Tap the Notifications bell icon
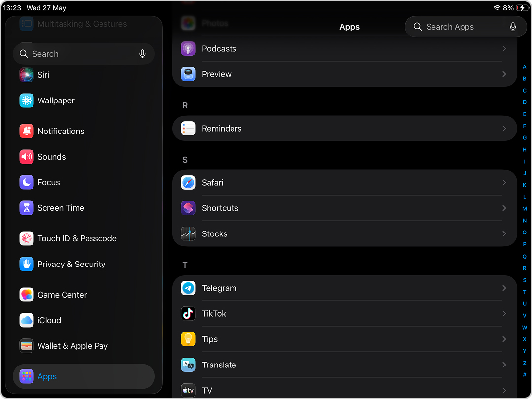This screenshot has height=399, width=532. pos(27,131)
